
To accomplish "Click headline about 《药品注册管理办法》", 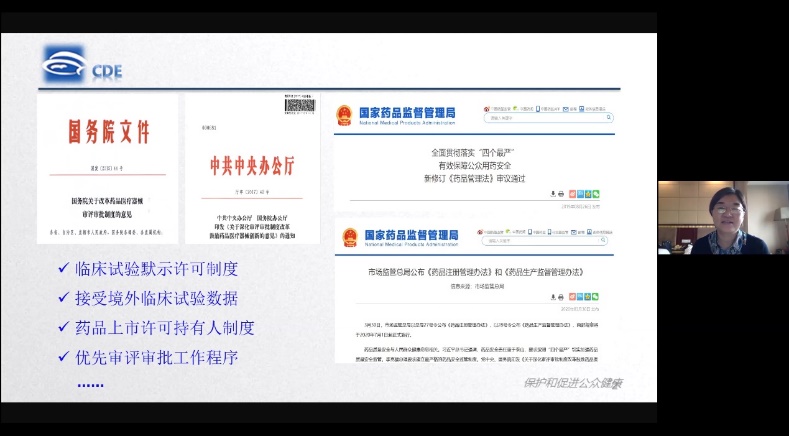I will pyautogui.click(x=475, y=272).
